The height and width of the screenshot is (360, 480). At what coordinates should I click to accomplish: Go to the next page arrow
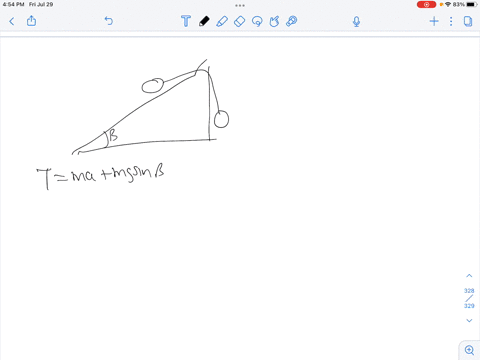(x=469, y=320)
